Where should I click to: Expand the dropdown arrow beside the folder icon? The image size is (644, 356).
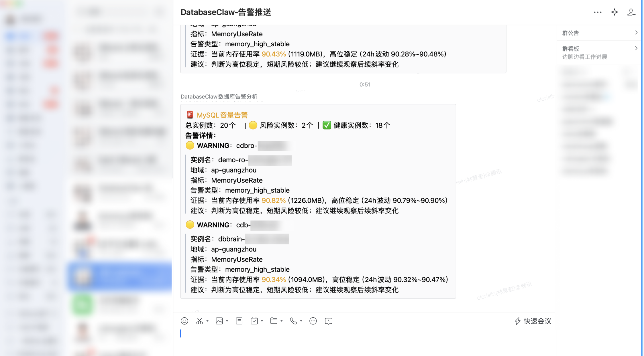click(282, 321)
